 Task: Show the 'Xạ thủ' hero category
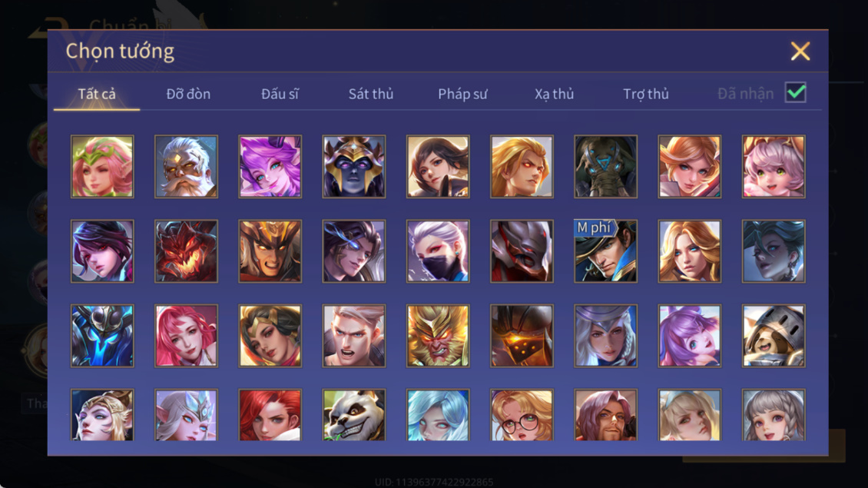click(x=554, y=94)
